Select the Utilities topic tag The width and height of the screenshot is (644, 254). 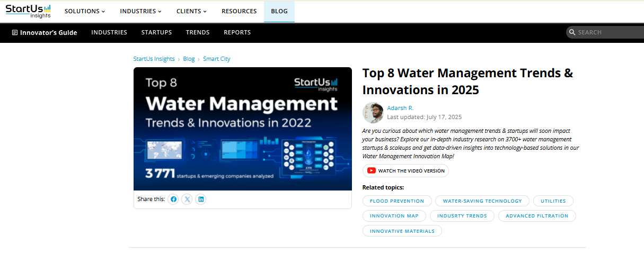553,201
